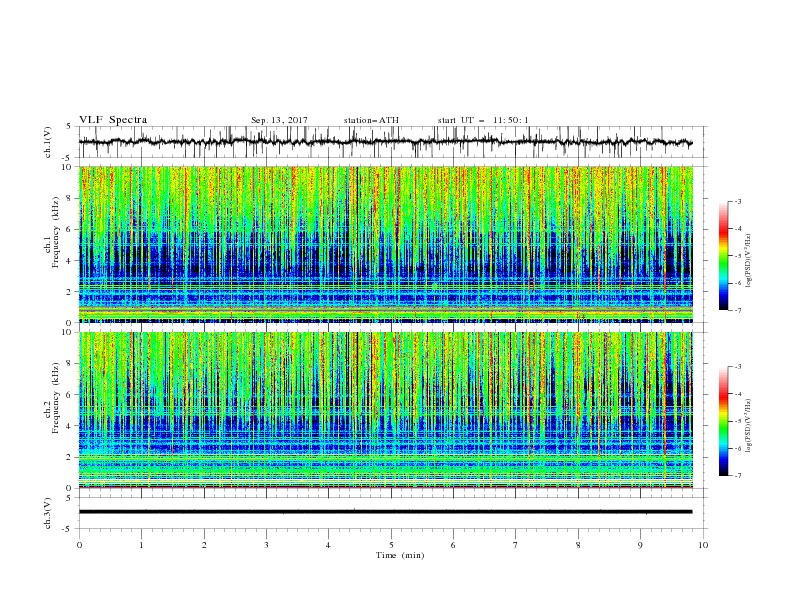This screenshot has height=612, width=792.
Task: Click the ch.1 voltage waveform trace
Action: click(385, 142)
